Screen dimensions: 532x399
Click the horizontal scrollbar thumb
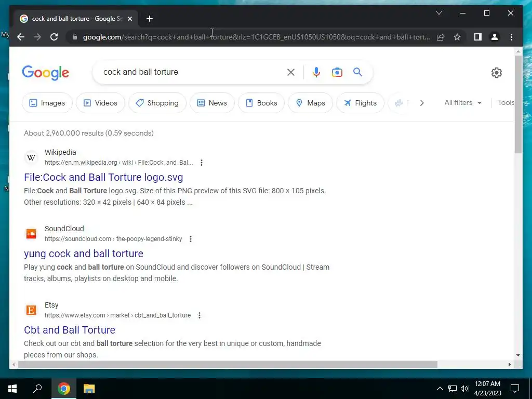click(228, 364)
